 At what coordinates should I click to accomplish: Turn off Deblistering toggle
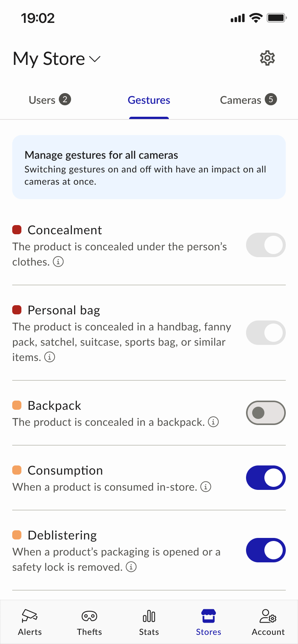pyautogui.click(x=266, y=550)
